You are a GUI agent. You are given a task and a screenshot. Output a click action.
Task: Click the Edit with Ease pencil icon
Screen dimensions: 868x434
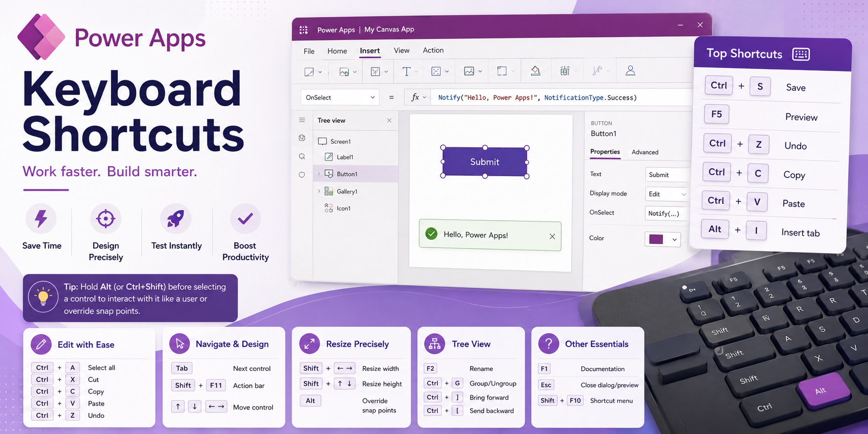click(x=41, y=344)
